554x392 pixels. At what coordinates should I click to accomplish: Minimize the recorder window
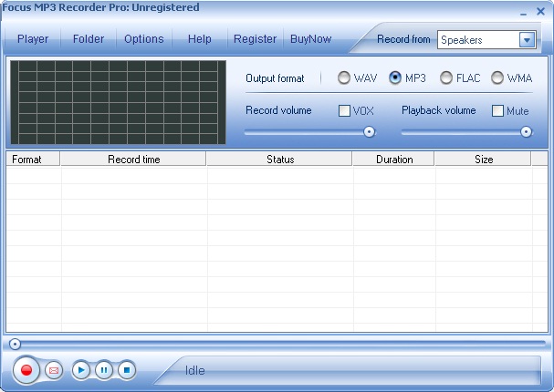pos(523,14)
